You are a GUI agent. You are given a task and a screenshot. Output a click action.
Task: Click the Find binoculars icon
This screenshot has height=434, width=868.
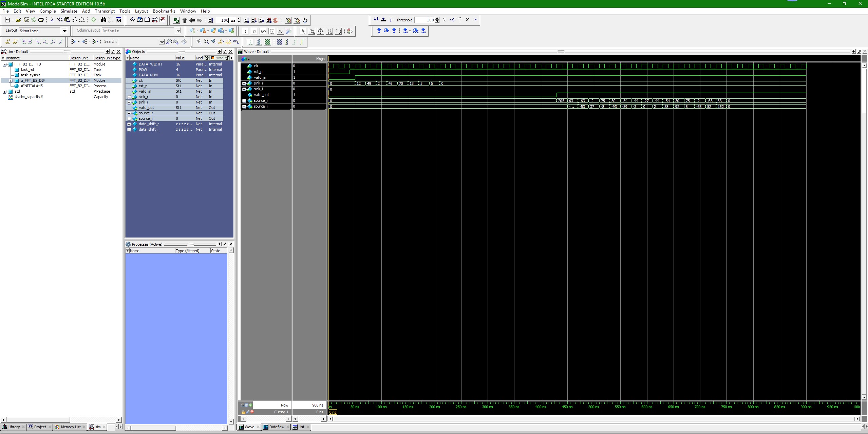[x=103, y=20]
